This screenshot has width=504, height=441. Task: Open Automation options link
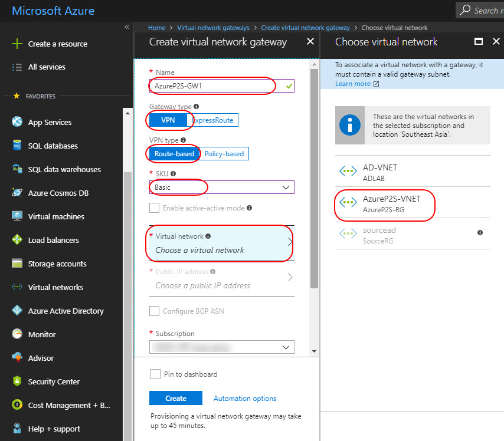point(245,399)
